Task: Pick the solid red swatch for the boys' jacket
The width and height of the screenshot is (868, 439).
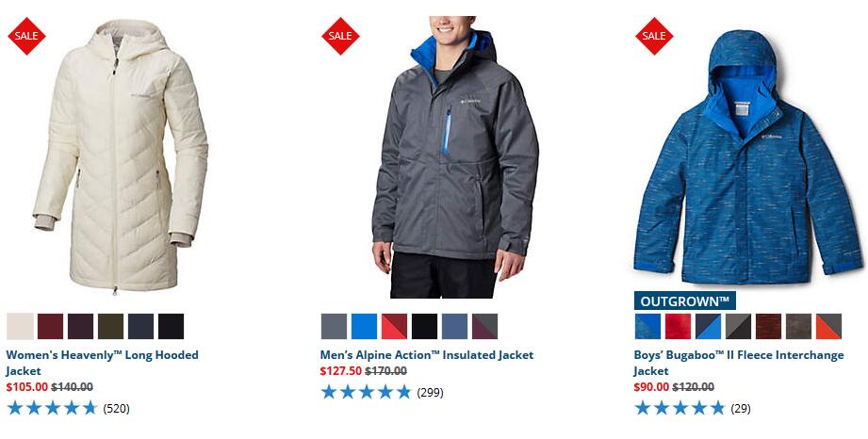Action: point(679,326)
